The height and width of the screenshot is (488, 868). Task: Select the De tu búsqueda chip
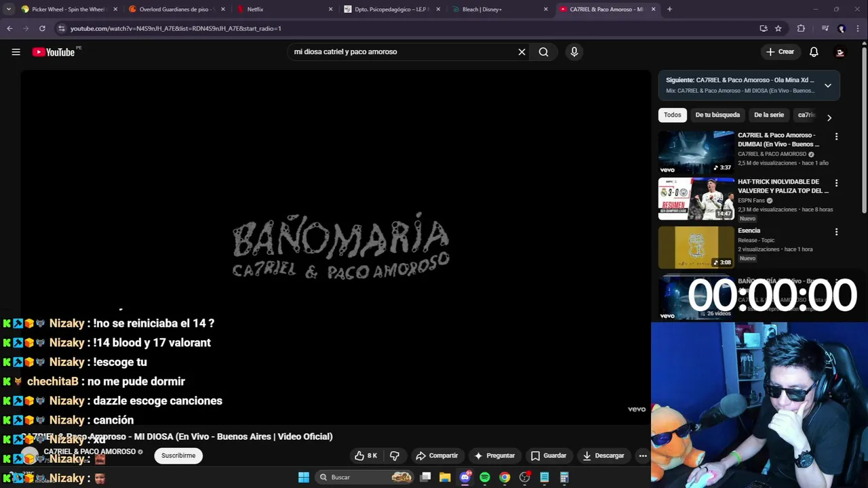[717, 115]
